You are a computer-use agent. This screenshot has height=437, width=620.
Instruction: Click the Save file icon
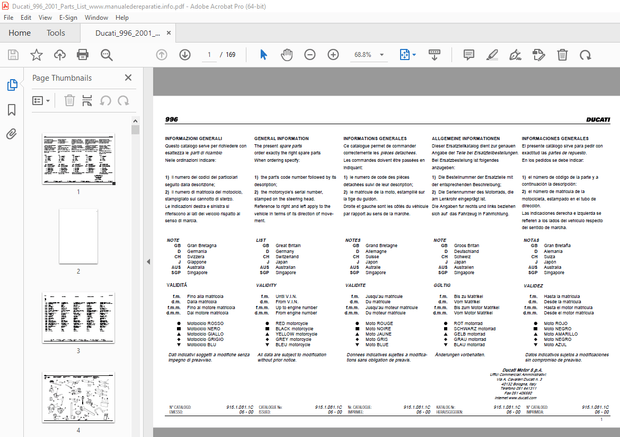coord(13,55)
